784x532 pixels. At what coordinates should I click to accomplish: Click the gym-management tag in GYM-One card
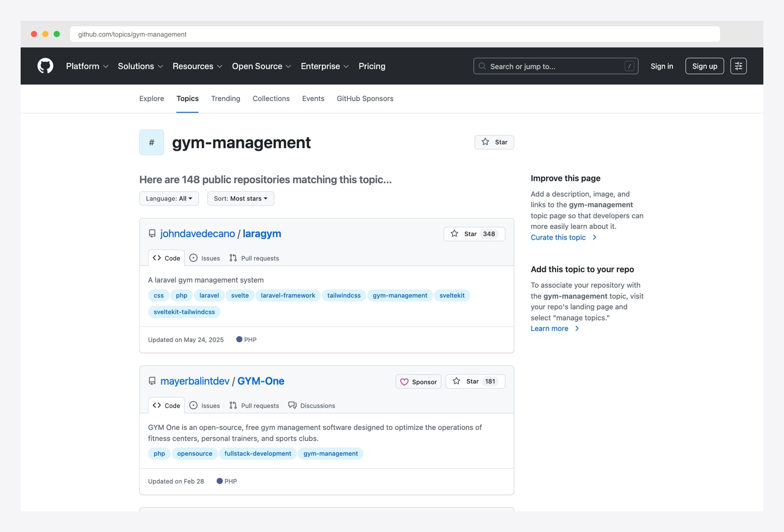331,454
